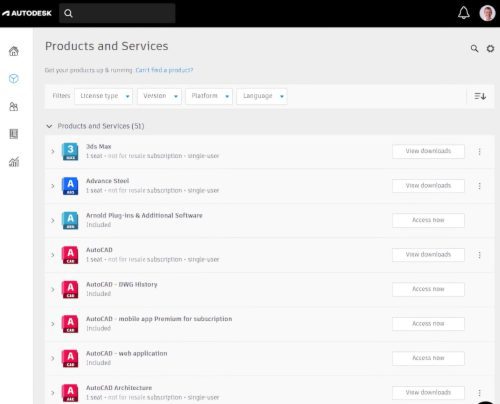Open Billing and Orders icon in sidebar
Image resolution: width=500 pixels, height=404 pixels.
point(14,134)
